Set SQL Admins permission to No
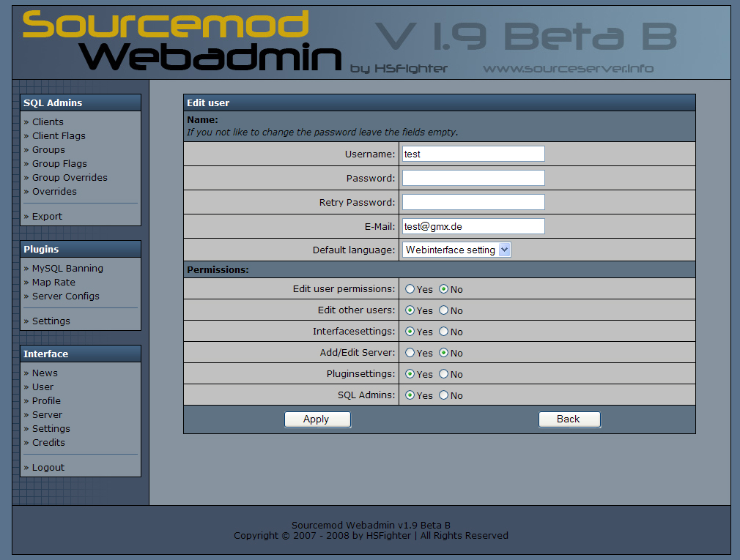The image size is (740, 560). pyautogui.click(x=443, y=395)
